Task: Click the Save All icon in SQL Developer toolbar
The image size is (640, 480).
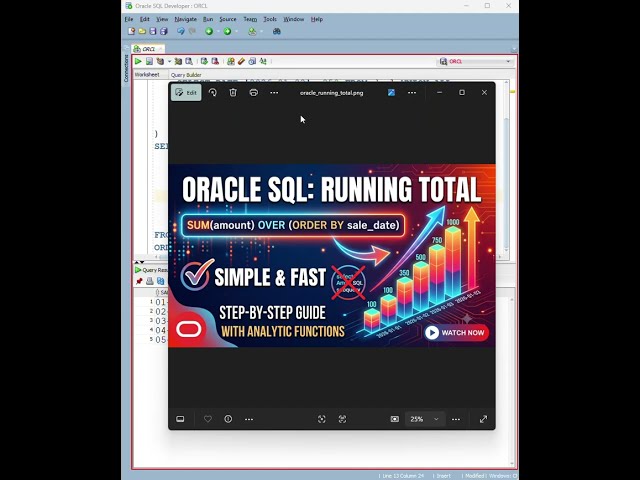Action: point(164,31)
